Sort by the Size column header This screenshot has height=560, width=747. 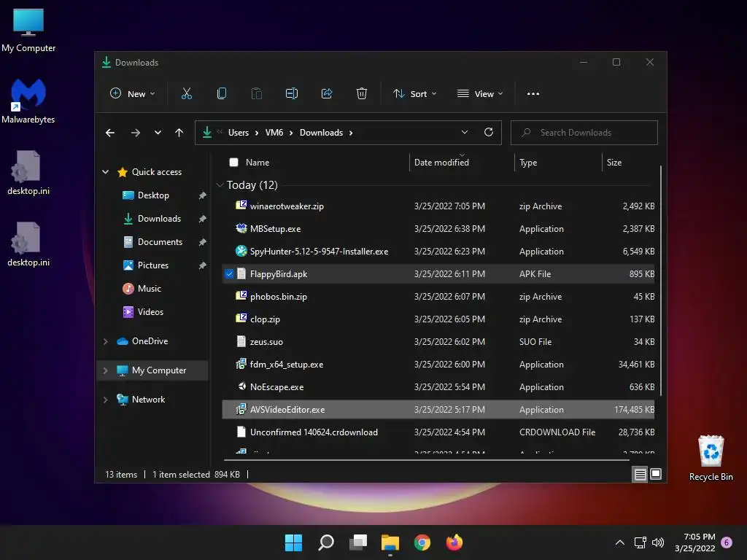(x=614, y=163)
